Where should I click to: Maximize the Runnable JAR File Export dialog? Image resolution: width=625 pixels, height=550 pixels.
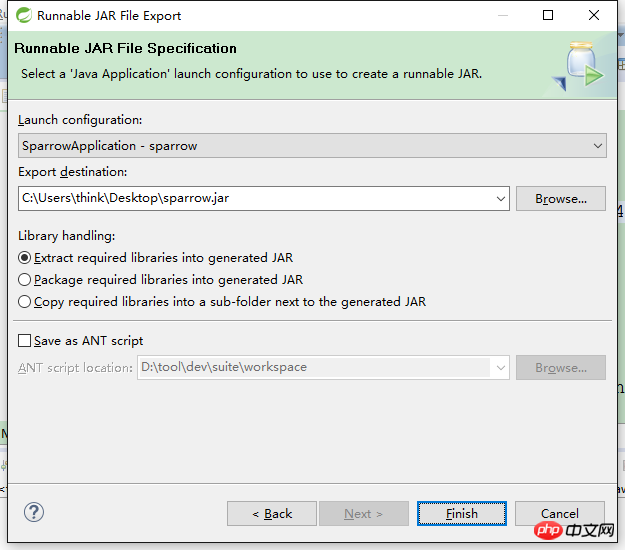tap(548, 15)
